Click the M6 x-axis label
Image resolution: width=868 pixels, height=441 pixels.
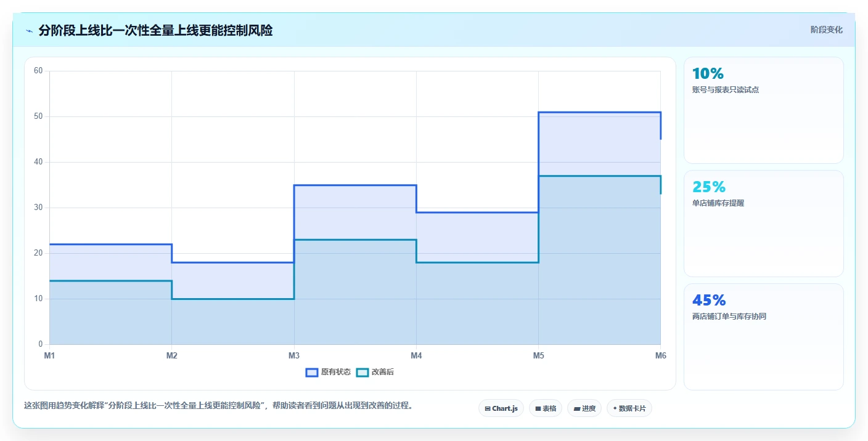pos(660,355)
